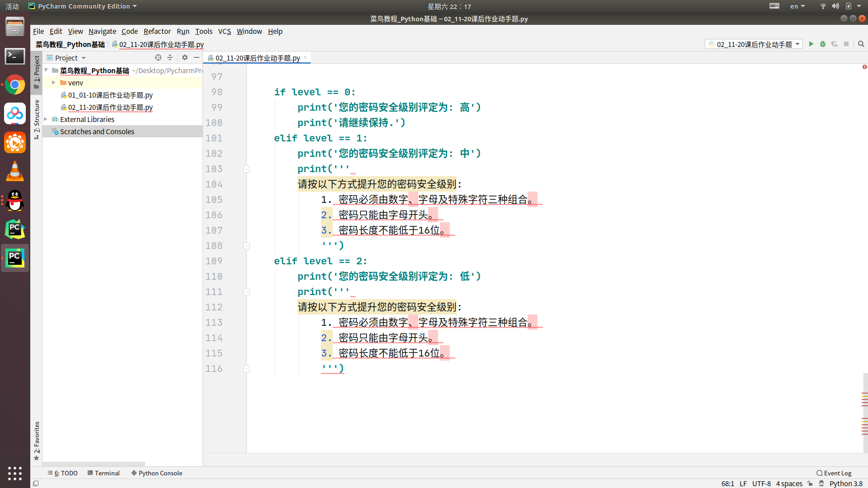Open Project panel settings gear
This screenshot has height=488, width=868.
pyautogui.click(x=185, y=57)
